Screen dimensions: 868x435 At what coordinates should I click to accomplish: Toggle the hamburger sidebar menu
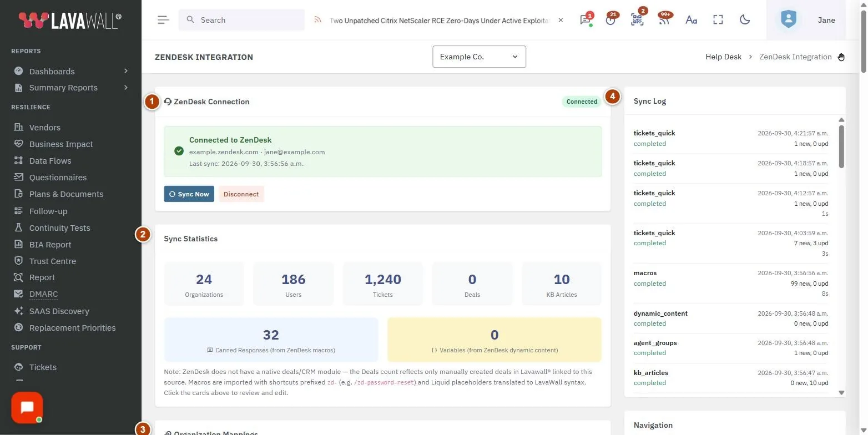click(x=163, y=20)
